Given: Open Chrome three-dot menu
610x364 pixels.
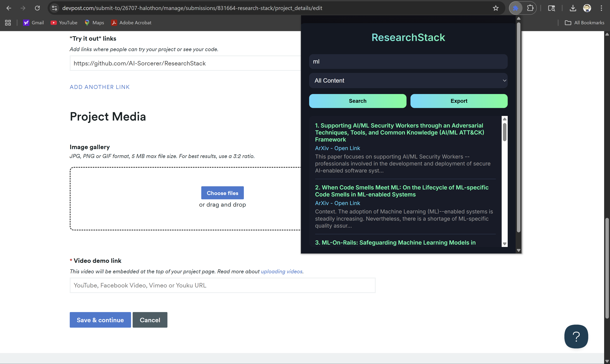Looking at the screenshot, I should pyautogui.click(x=601, y=8).
